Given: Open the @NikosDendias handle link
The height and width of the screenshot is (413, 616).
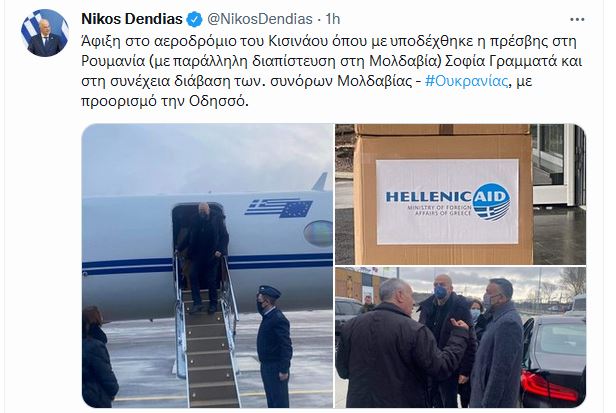Looking at the screenshot, I should (260, 19).
